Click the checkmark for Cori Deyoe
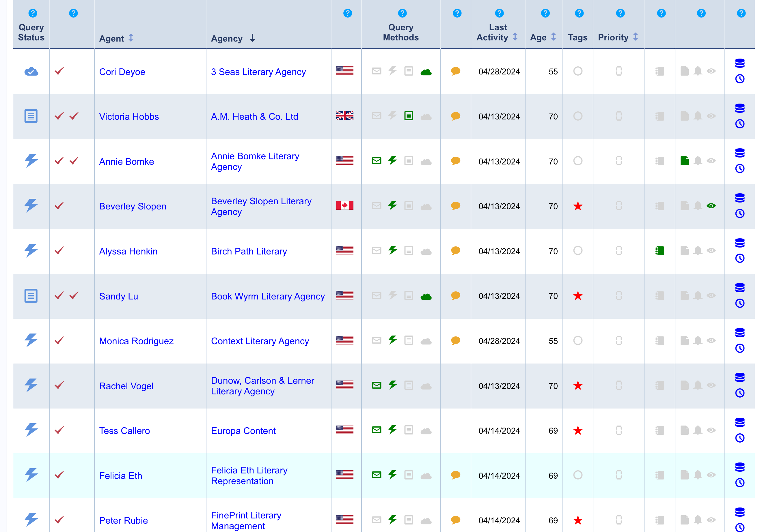The width and height of the screenshot is (760, 532). (x=59, y=71)
